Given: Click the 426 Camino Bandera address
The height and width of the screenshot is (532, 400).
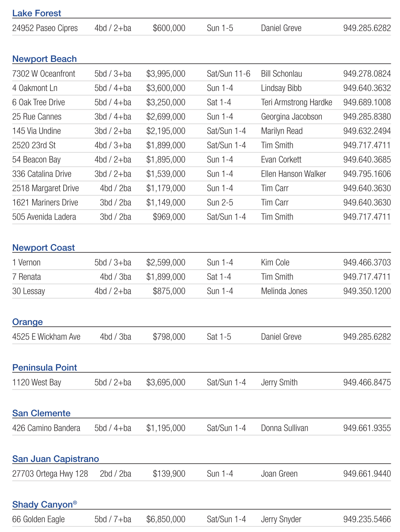Looking at the screenshot, I should point(46,428).
